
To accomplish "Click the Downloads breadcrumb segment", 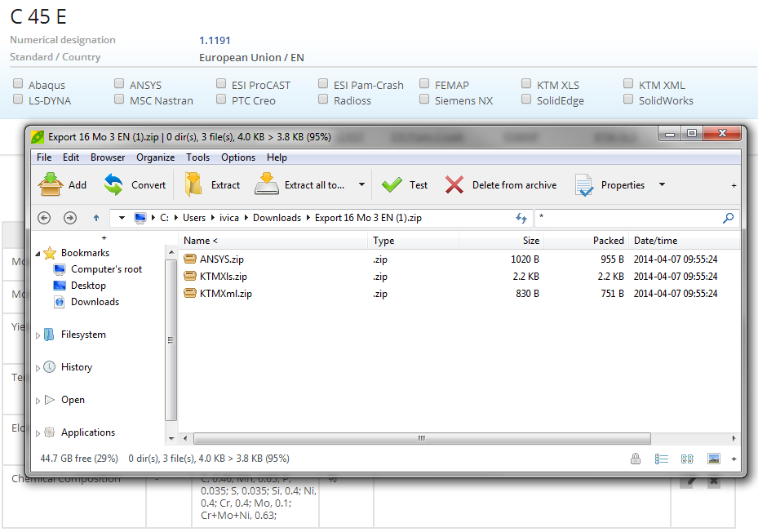I will 277,218.
